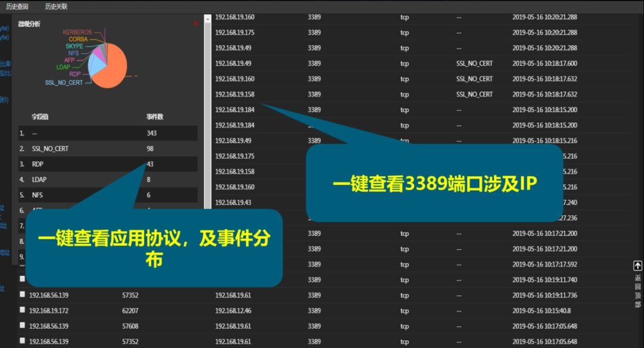Tick checkbox for source port 57608 row
Viewport: 644px width, 348px height.
[x=22, y=325]
